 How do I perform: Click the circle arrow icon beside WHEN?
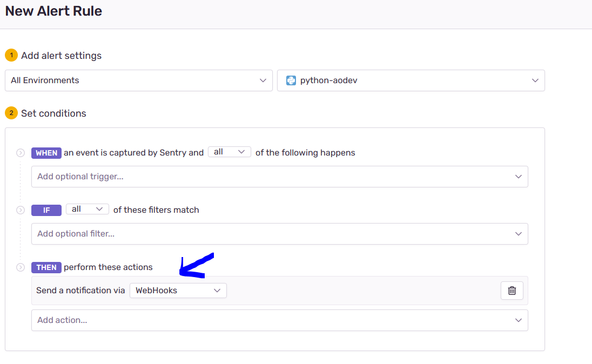tap(21, 153)
